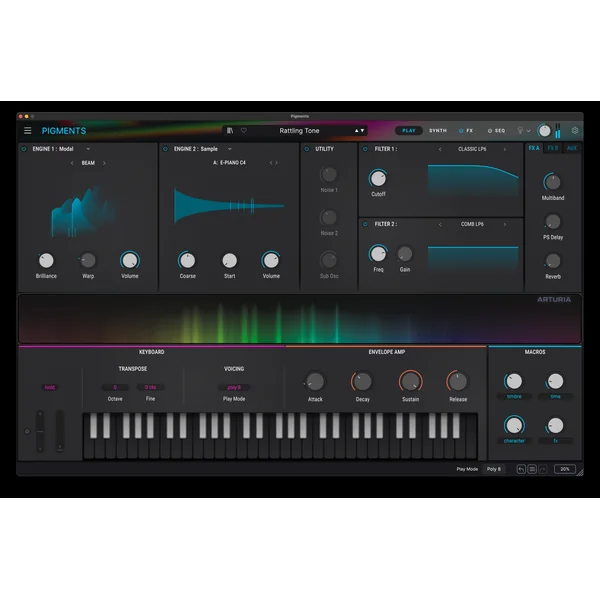Click the master volume knob

pos(544,130)
